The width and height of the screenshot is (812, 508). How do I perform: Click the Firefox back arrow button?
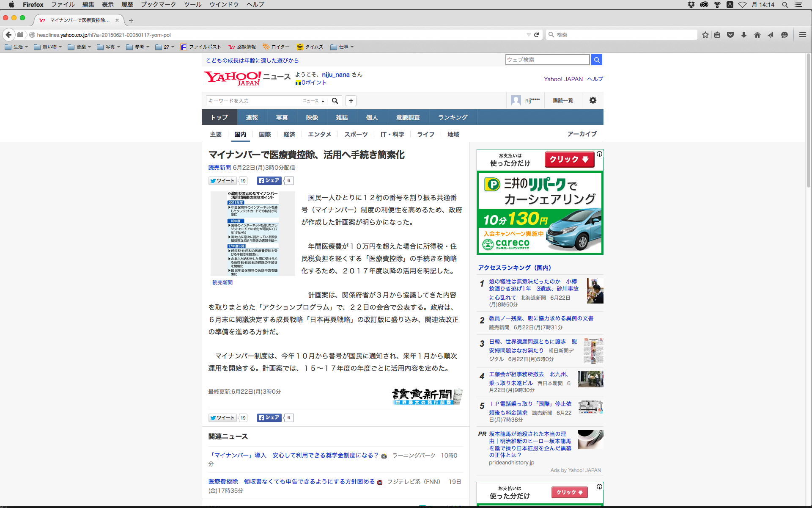[x=8, y=35]
